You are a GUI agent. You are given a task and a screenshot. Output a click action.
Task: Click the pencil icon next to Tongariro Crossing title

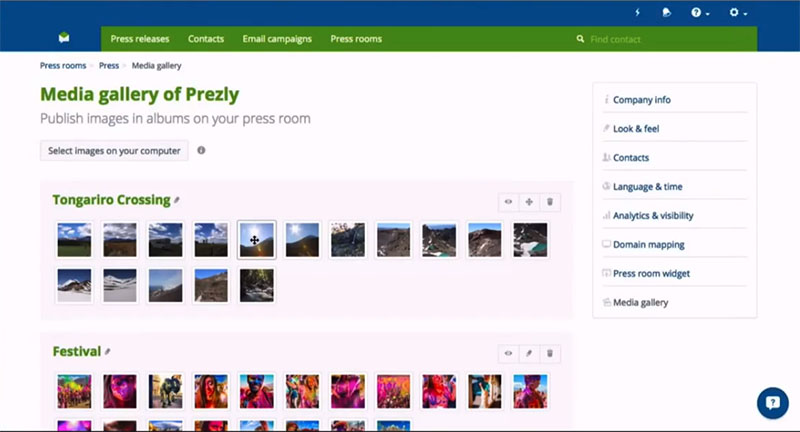[x=177, y=201]
